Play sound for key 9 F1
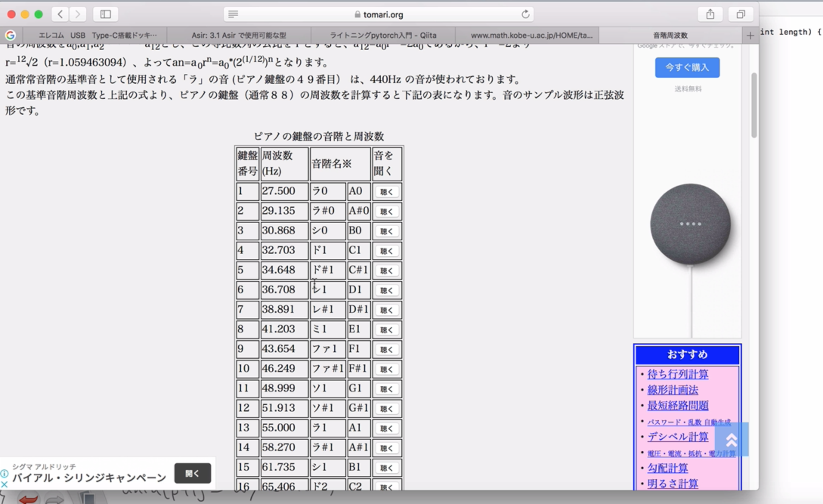Viewport: 823px width, 504px height. [x=387, y=349]
